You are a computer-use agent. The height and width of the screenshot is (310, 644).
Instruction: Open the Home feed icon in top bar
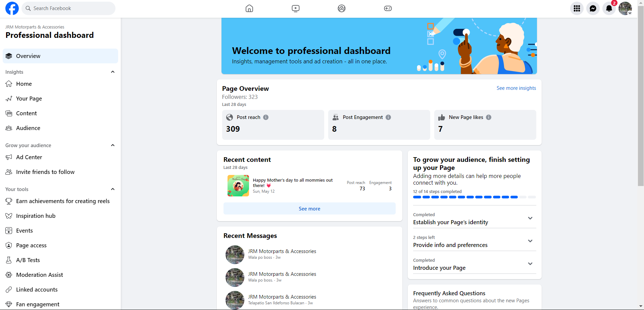click(249, 8)
